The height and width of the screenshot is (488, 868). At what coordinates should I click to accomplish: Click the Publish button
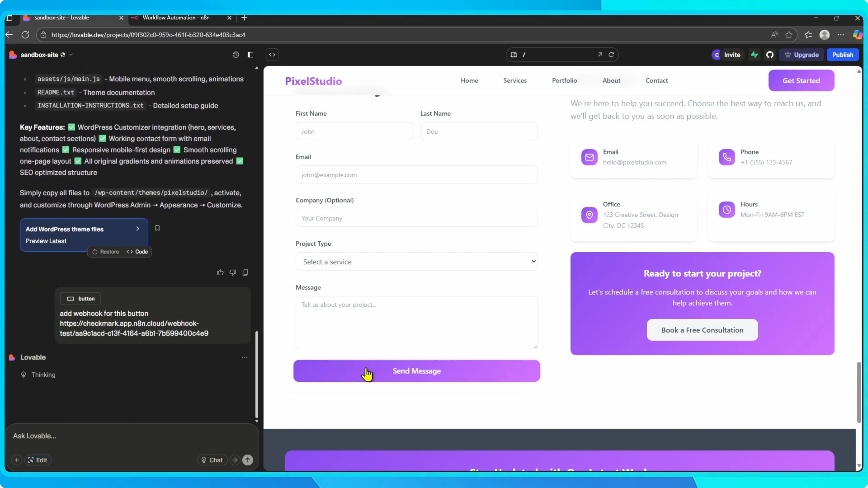tap(842, 54)
